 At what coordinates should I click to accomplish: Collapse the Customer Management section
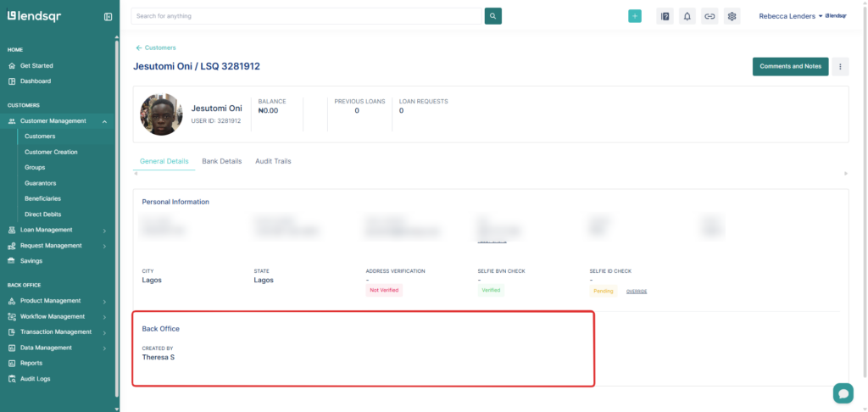coord(104,121)
